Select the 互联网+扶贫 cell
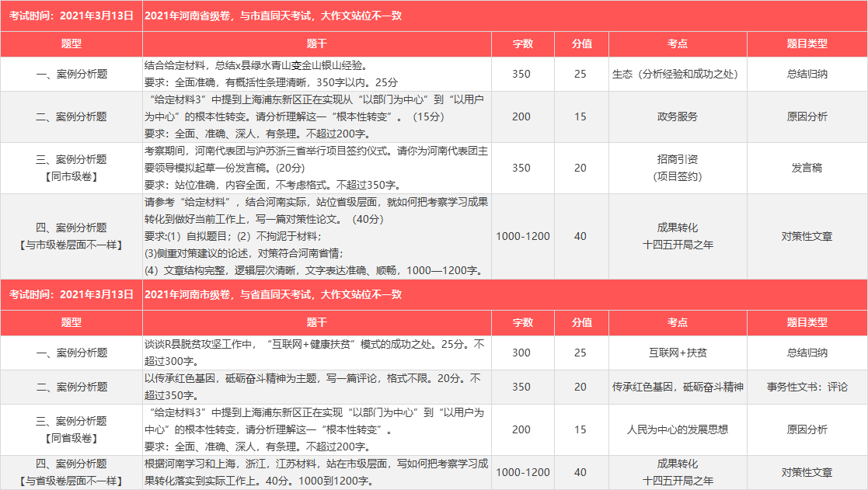The height and width of the screenshot is (490, 868). pos(677,353)
